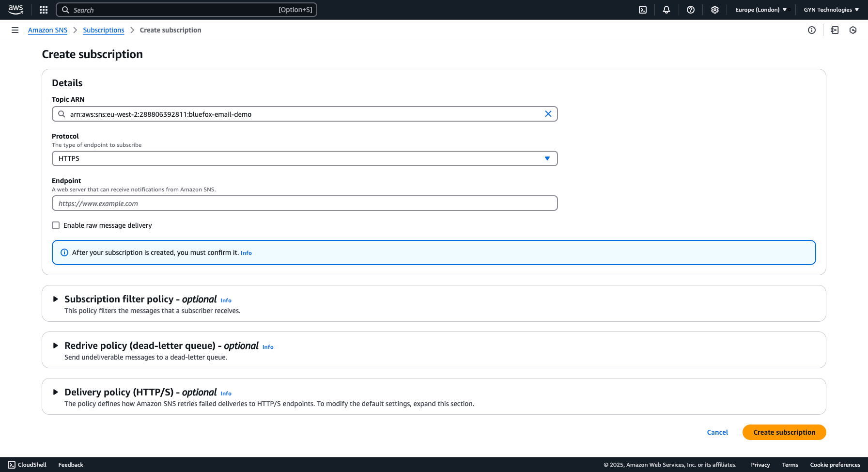Expand the Subscription filter policy section

tap(56, 299)
